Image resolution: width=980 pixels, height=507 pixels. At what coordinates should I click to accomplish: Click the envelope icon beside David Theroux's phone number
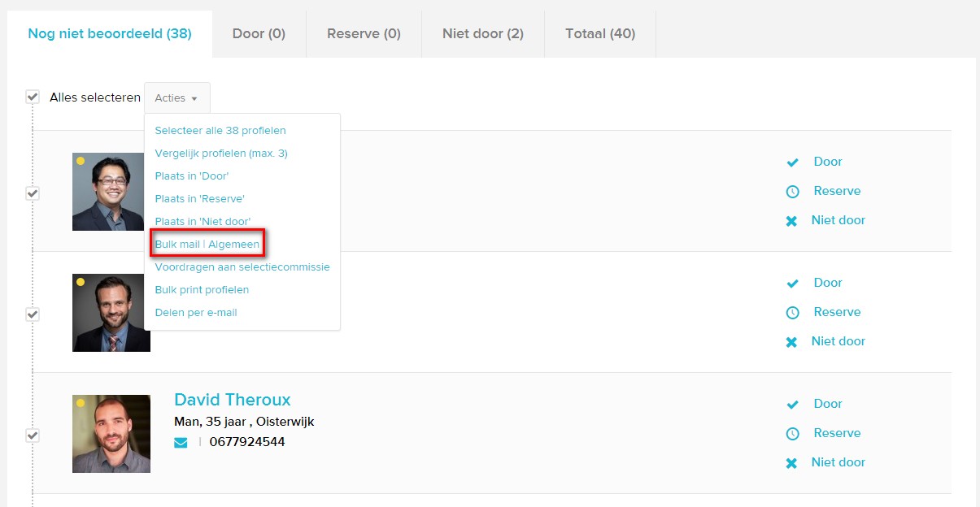181,443
